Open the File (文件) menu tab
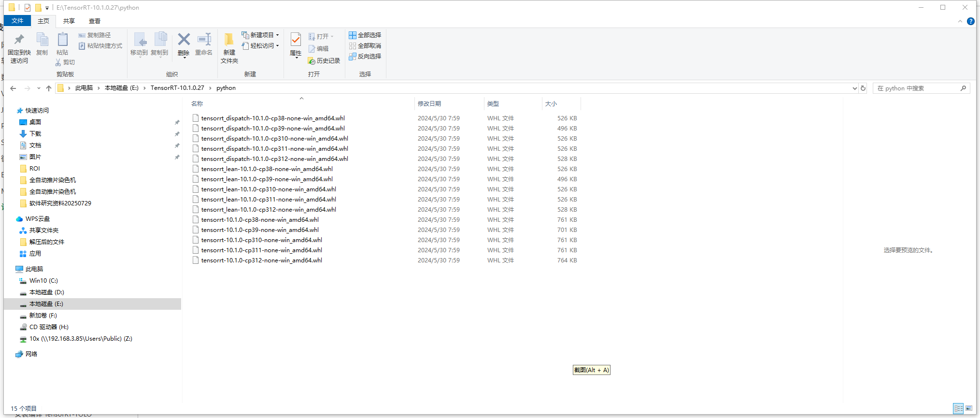This screenshot has height=418, width=980. (x=17, y=21)
